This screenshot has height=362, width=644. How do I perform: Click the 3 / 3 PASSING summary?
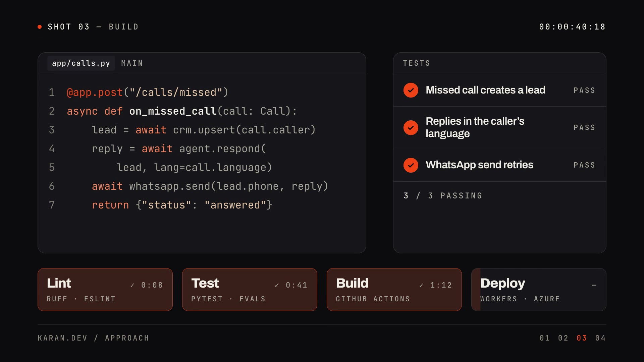click(443, 196)
